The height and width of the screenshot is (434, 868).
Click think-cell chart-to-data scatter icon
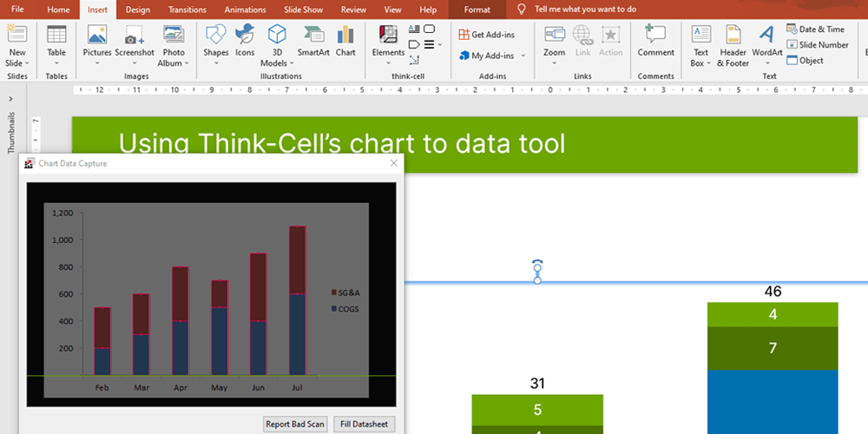pyautogui.click(x=414, y=60)
